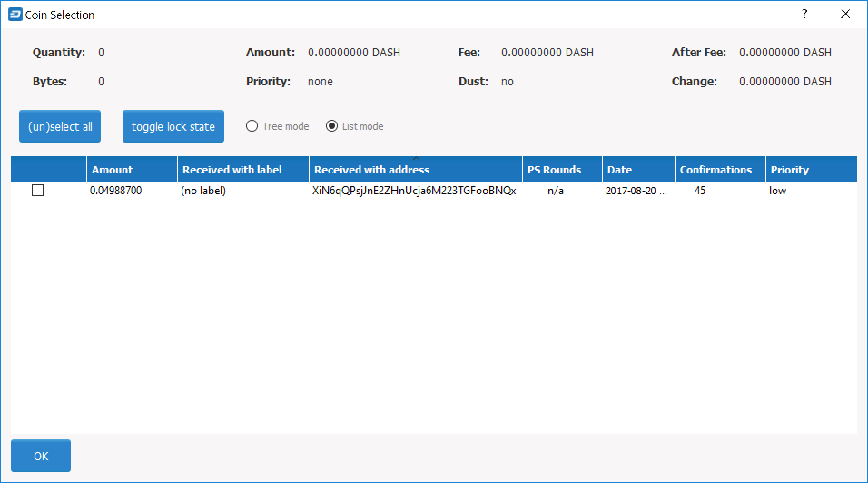The width and height of the screenshot is (868, 483).
Task: Check the box for the 0.04988700 coin
Action: coord(38,191)
